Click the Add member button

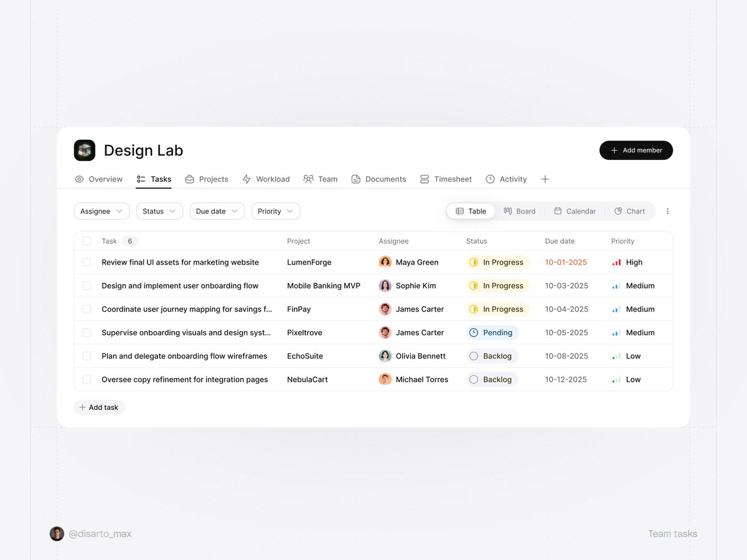[x=636, y=150]
